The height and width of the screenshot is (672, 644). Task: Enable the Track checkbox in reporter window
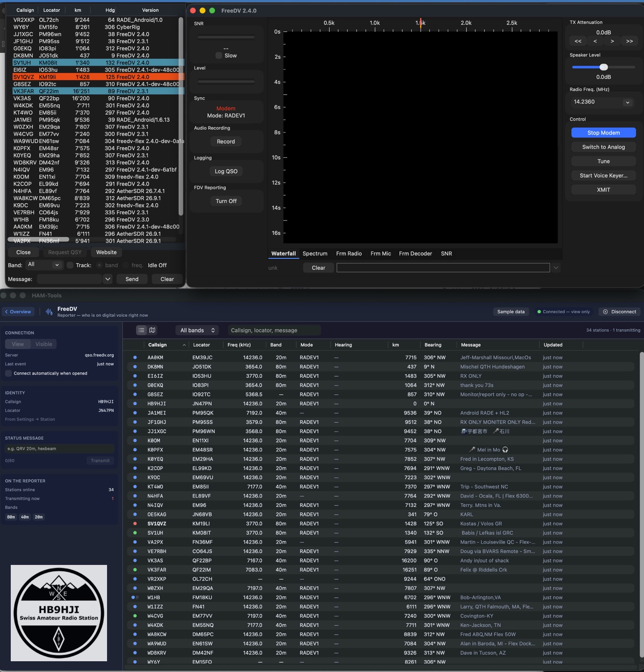[x=70, y=265]
